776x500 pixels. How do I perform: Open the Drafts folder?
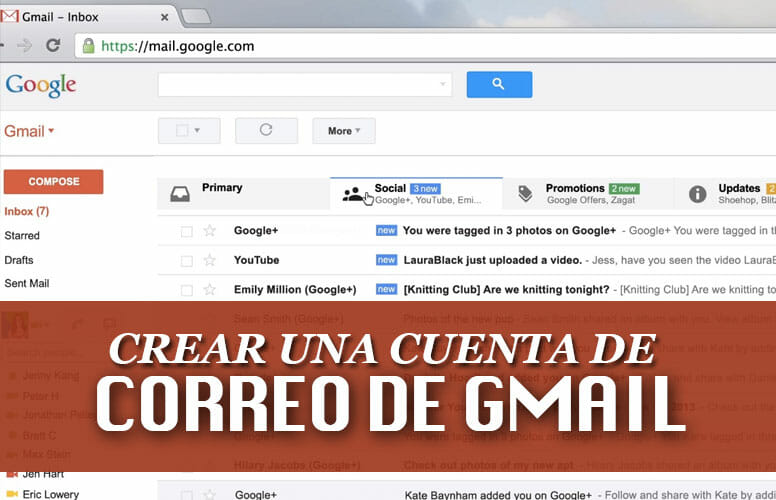19,260
